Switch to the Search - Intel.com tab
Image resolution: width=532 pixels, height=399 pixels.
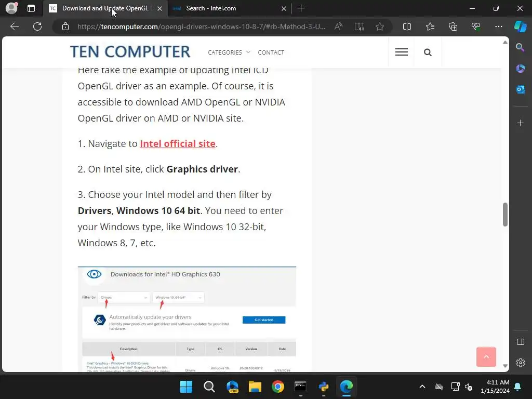229,8
